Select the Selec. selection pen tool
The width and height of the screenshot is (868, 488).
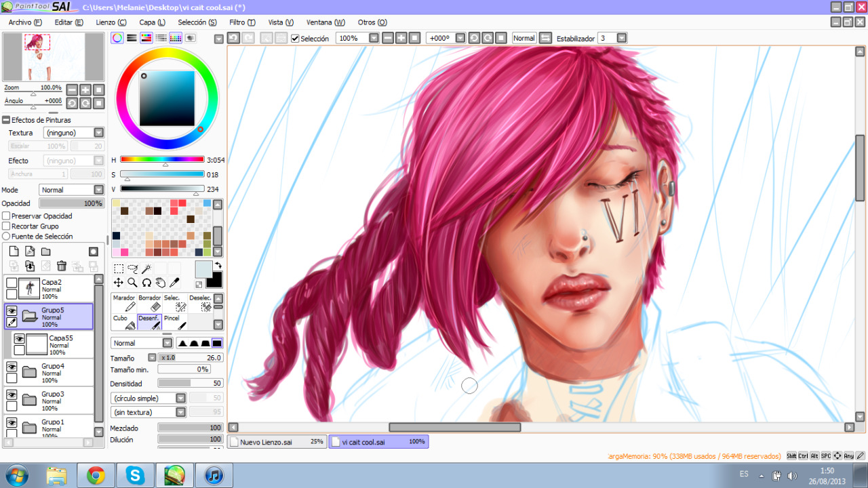coord(175,303)
